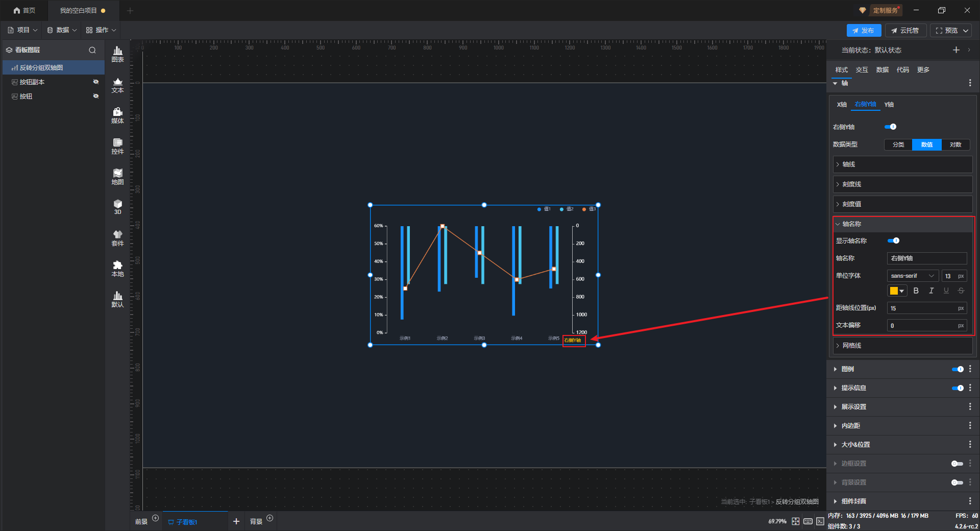The image size is (980, 531).
Task: Open the 预览 preview dropdown arrow
Action: [x=966, y=31]
